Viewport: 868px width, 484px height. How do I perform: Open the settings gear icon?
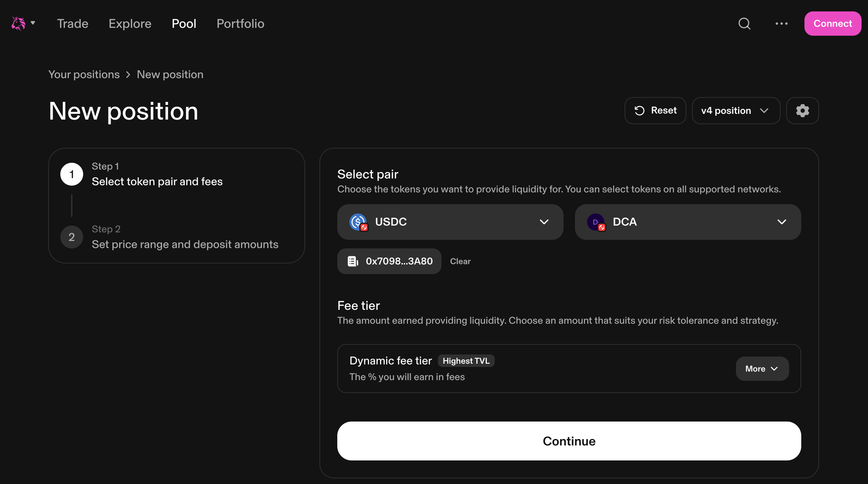(802, 111)
